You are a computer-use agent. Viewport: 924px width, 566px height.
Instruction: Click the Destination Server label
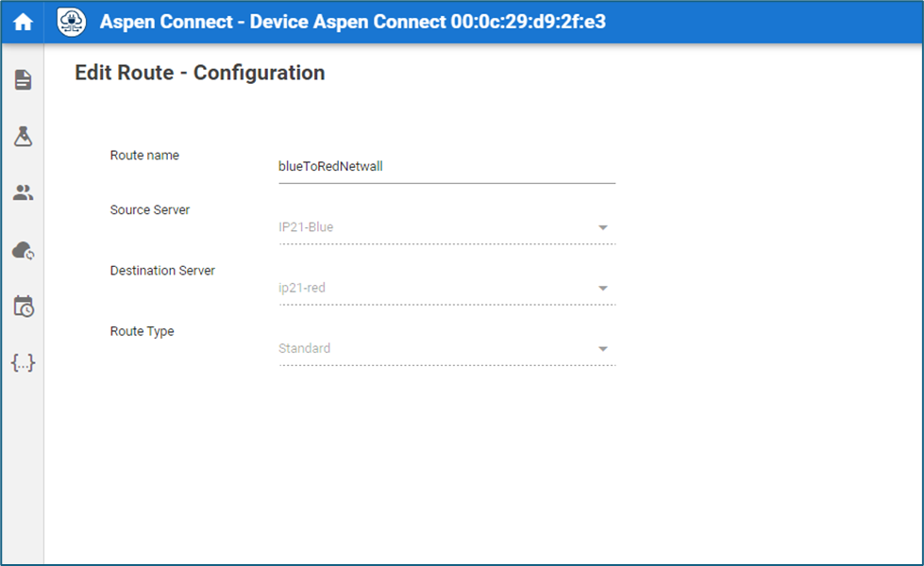coord(162,271)
